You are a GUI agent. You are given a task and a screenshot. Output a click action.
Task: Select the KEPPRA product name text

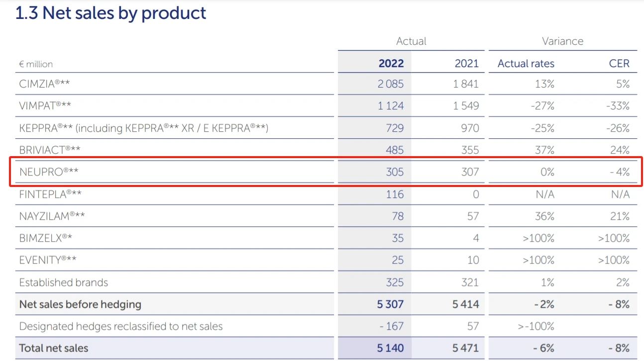(143, 128)
